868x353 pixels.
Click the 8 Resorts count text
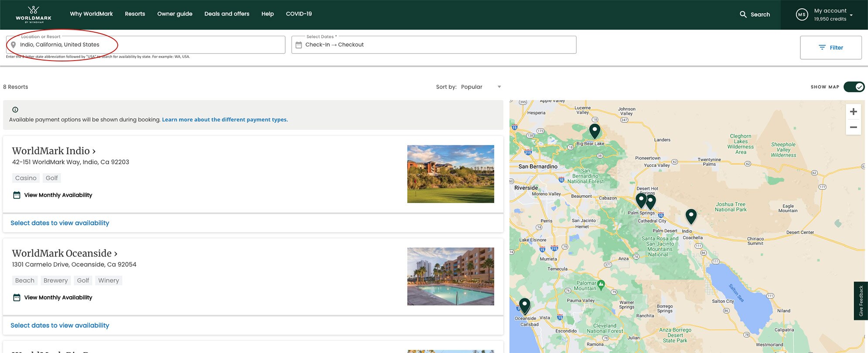pos(16,87)
